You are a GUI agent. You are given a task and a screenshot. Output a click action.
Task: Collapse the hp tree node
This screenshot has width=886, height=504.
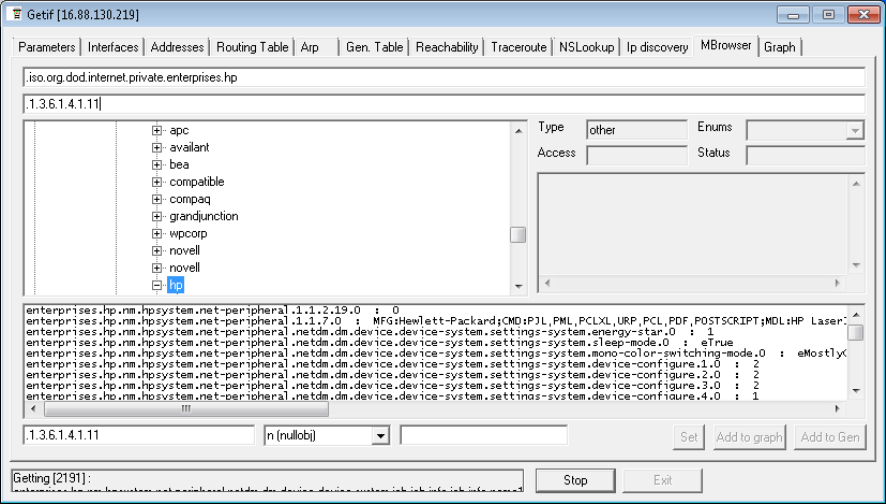click(x=157, y=285)
